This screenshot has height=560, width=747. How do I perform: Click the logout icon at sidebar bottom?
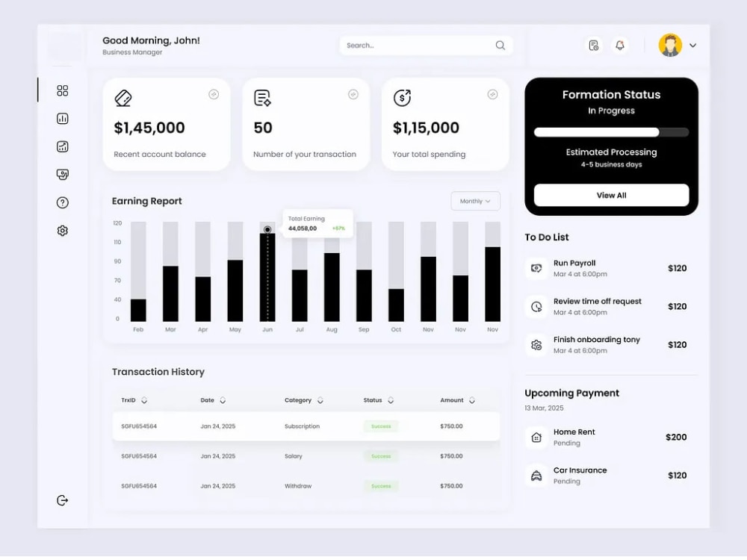(63, 500)
